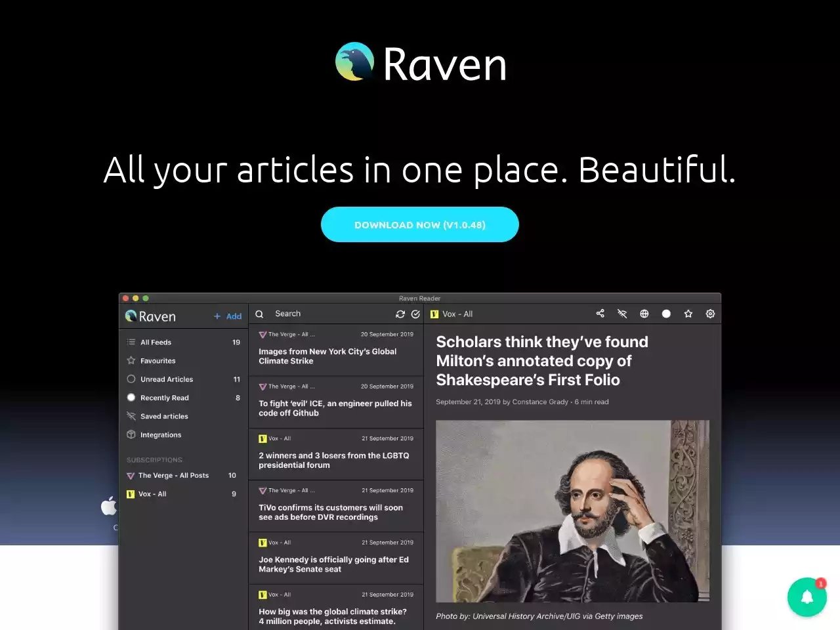Click the Unread Articles circle icon
Viewport: 840px width, 630px height.
point(131,379)
